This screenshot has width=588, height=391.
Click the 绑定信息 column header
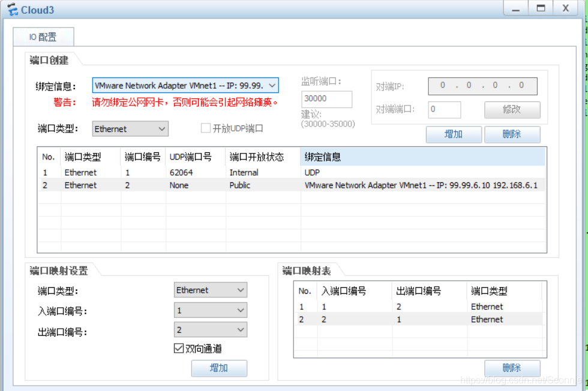click(x=422, y=157)
